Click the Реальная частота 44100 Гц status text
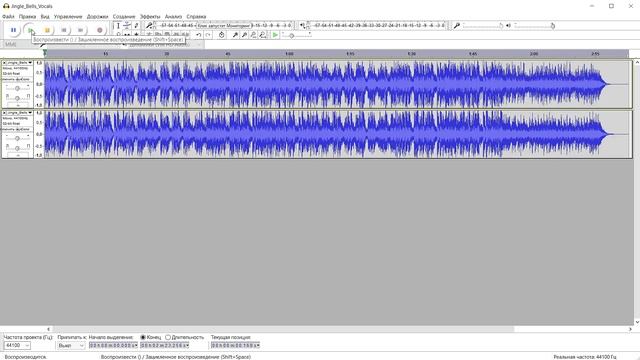Screen dimensions: 640x360 585,357
